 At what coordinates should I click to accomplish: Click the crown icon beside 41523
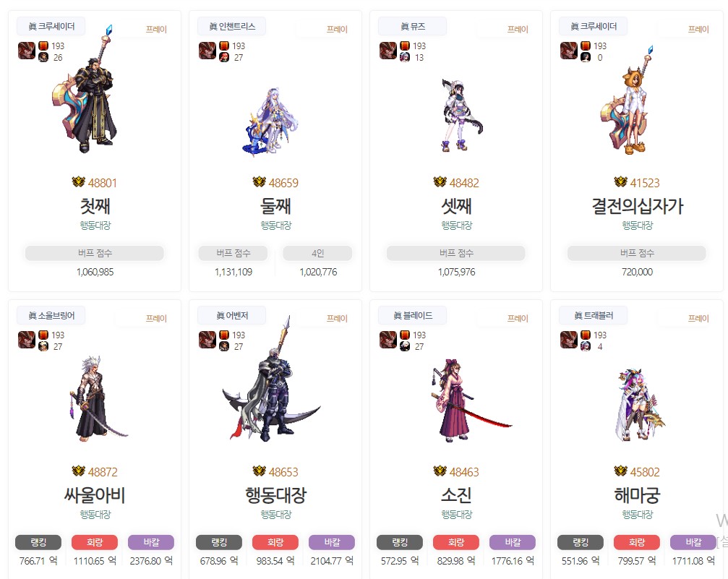click(x=621, y=182)
